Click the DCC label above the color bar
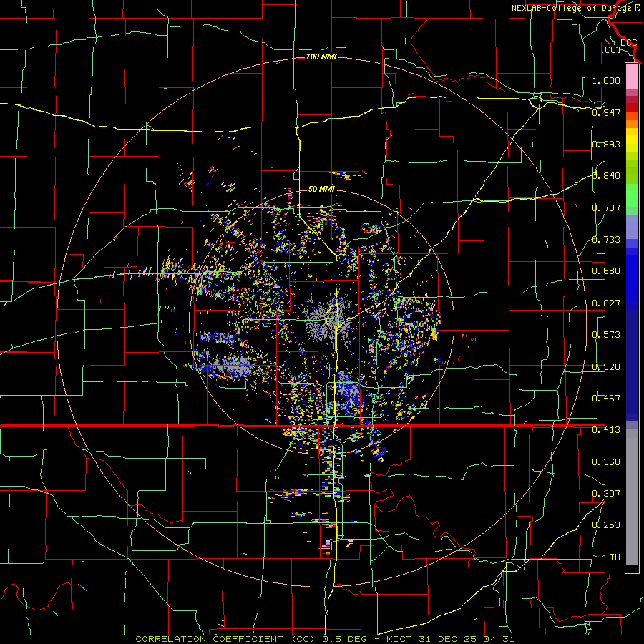The width and height of the screenshot is (644, 644). pos(628,43)
